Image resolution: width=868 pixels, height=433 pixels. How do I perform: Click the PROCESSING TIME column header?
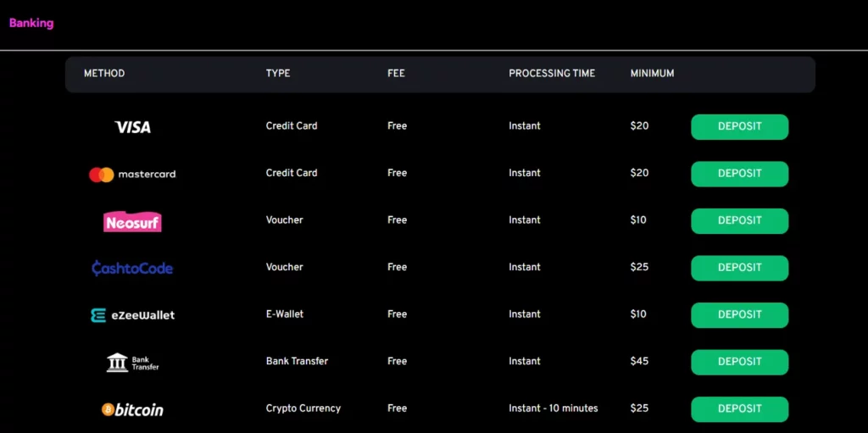click(552, 74)
